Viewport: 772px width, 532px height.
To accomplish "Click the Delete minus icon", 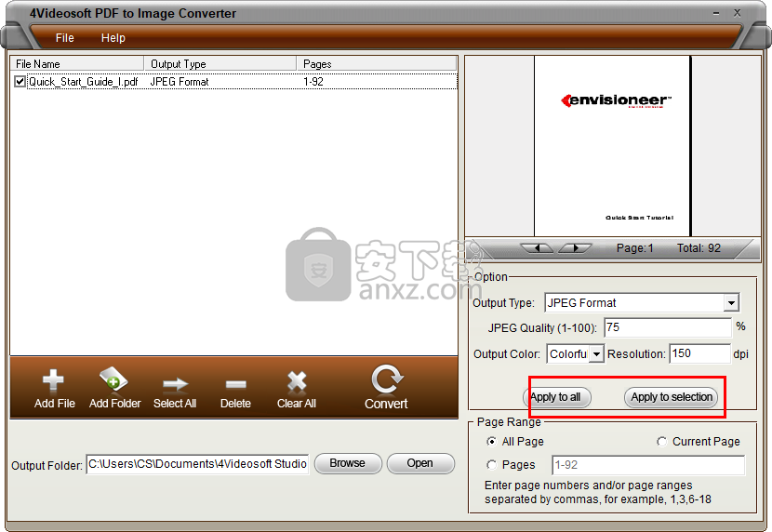I will click(x=235, y=383).
